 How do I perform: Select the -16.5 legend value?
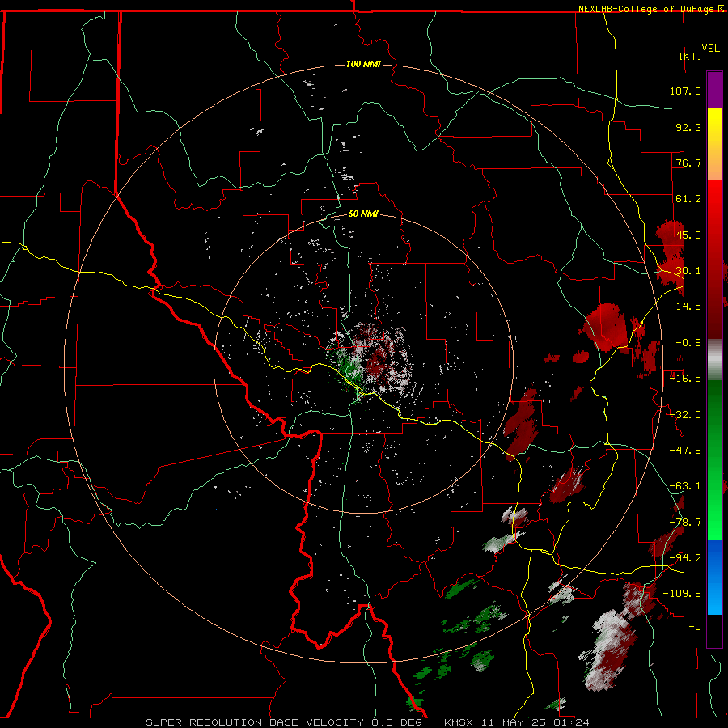click(x=685, y=379)
